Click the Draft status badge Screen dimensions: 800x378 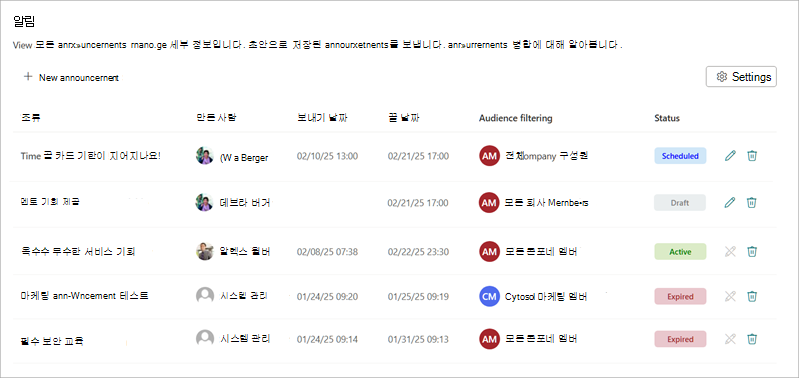pyautogui.click(x=680, y=203)
